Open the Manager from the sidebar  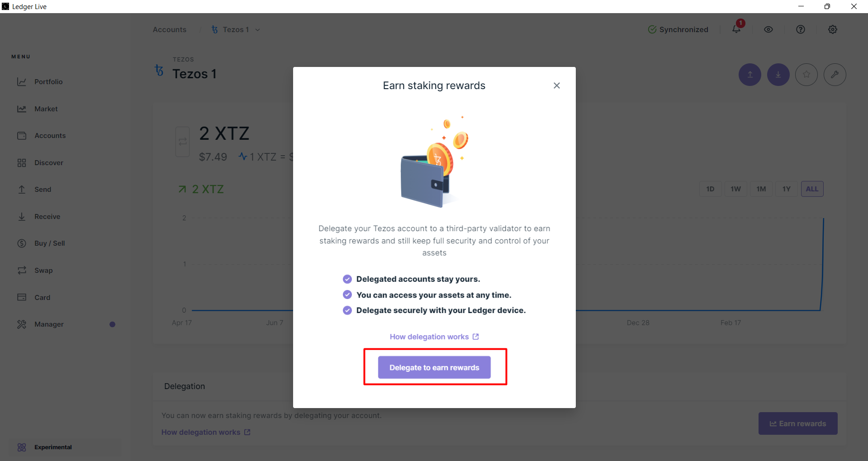pos(22,324)
